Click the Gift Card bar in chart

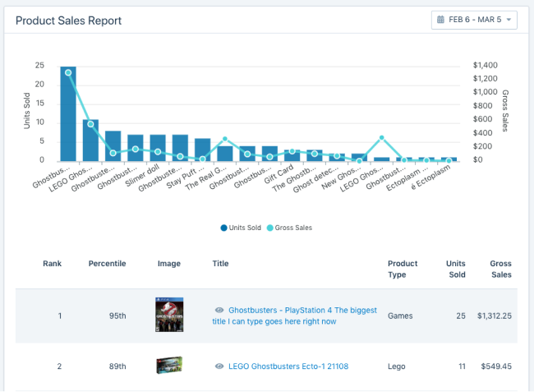(292, 156)
